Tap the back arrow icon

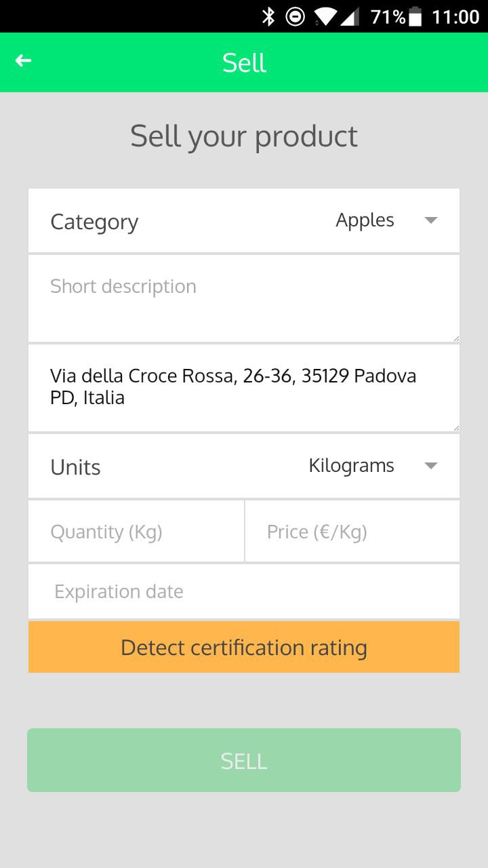click(24, 61)
